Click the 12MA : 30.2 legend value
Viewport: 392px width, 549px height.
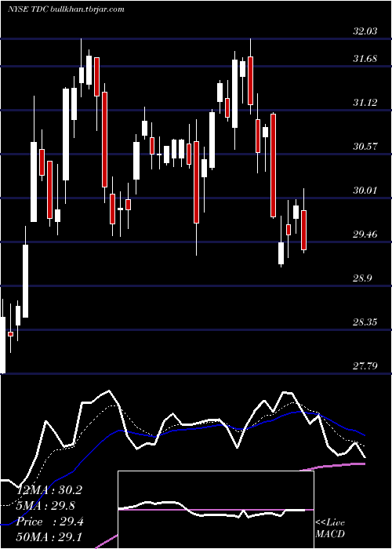tap(49, 490)
